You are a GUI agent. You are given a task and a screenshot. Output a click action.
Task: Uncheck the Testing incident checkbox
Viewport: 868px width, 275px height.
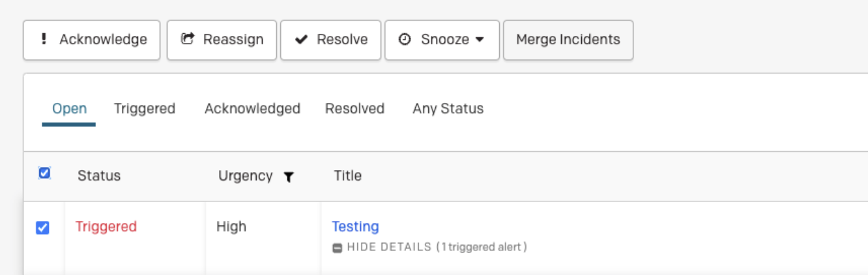click(42, 227)
